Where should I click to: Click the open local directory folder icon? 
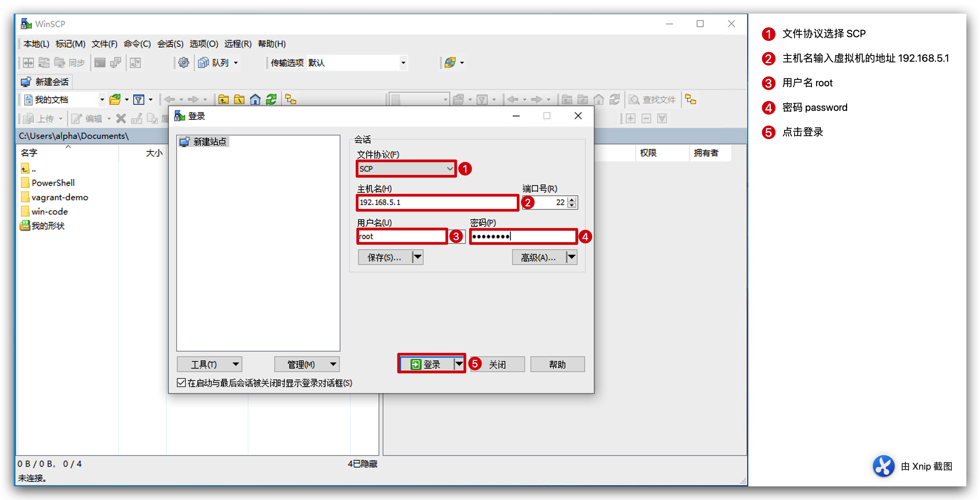click(x=115, y=100)
